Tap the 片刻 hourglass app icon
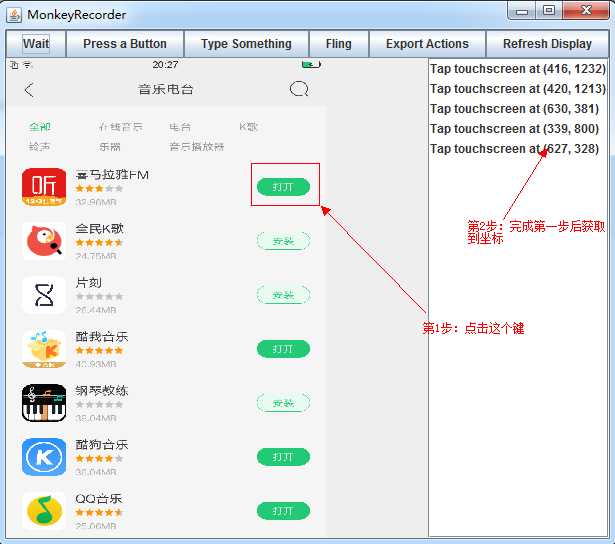This screenshot has height=544, width=615. coord(44,295)
